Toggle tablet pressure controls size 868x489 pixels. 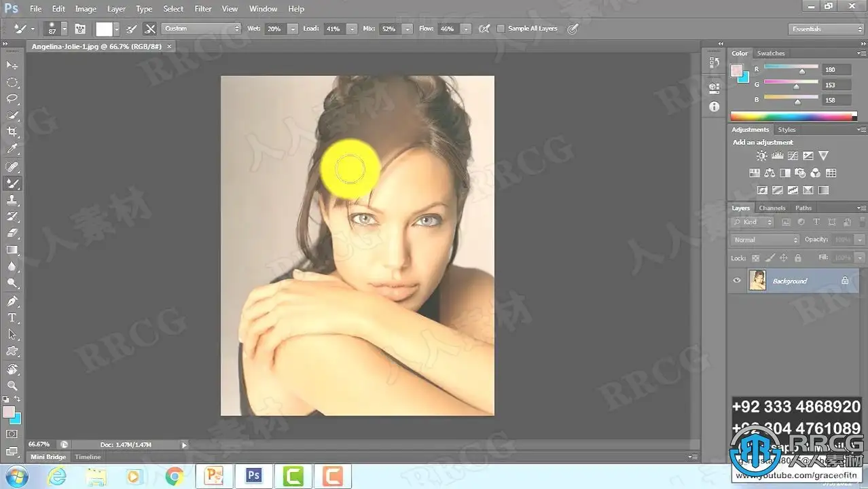(x=573, y=29)
